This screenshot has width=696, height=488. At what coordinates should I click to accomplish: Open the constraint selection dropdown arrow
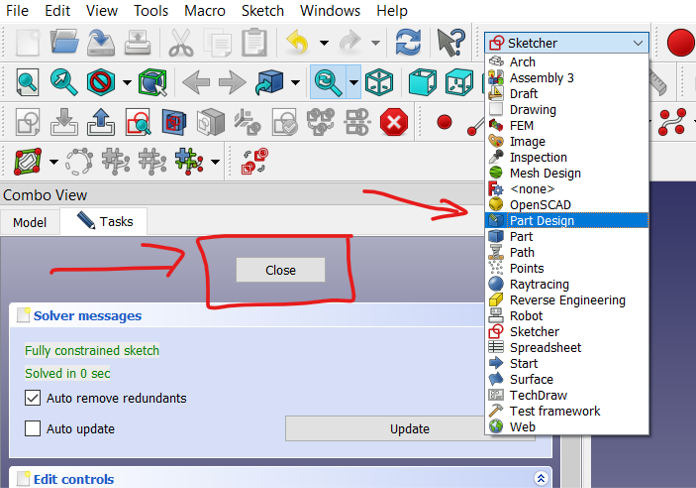tap(54, 162)
